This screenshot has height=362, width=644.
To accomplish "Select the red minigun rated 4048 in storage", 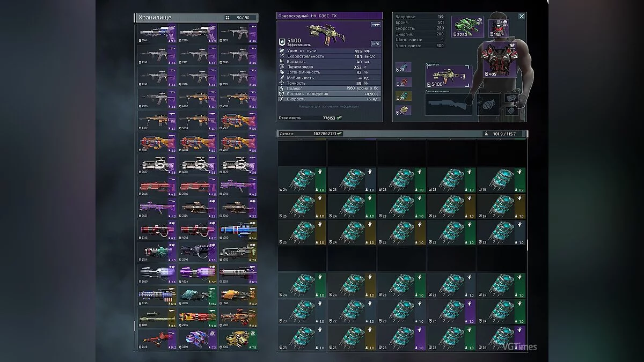I will pos(197,230).
